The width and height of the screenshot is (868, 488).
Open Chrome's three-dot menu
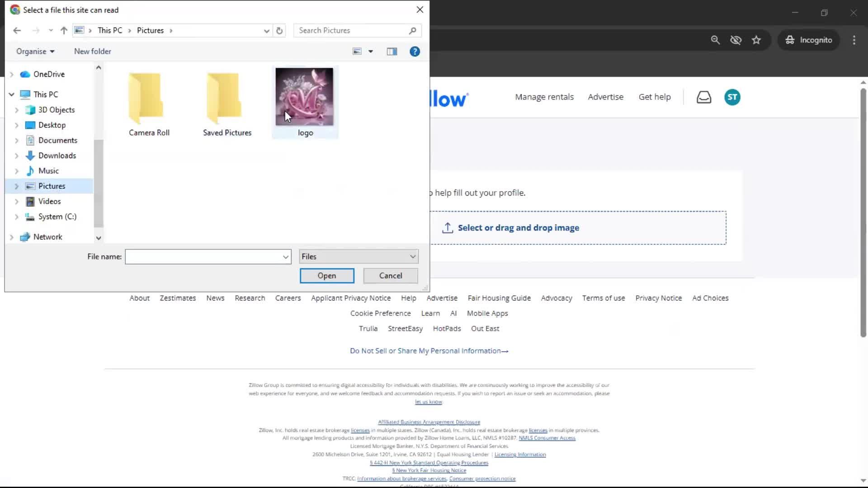coord(854,40)
